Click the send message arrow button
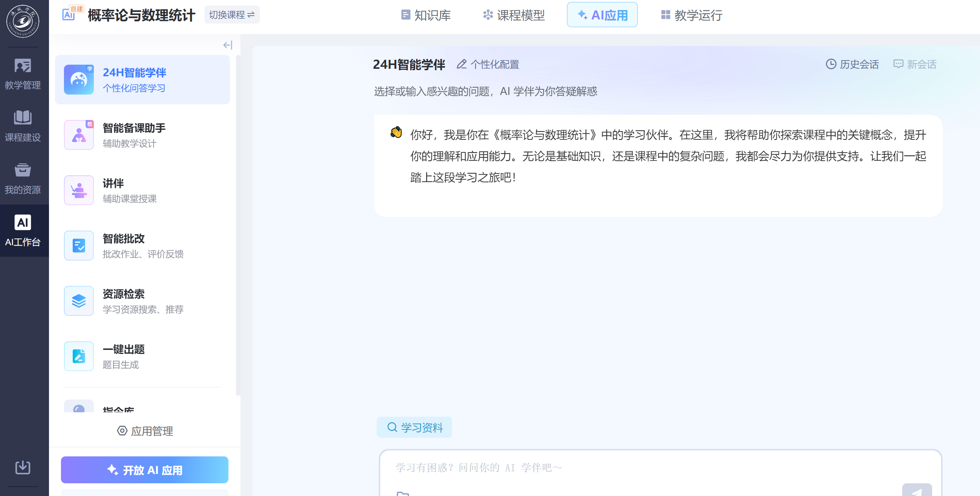980x496 pixels. pyautogui.click(x=917, y=491)
